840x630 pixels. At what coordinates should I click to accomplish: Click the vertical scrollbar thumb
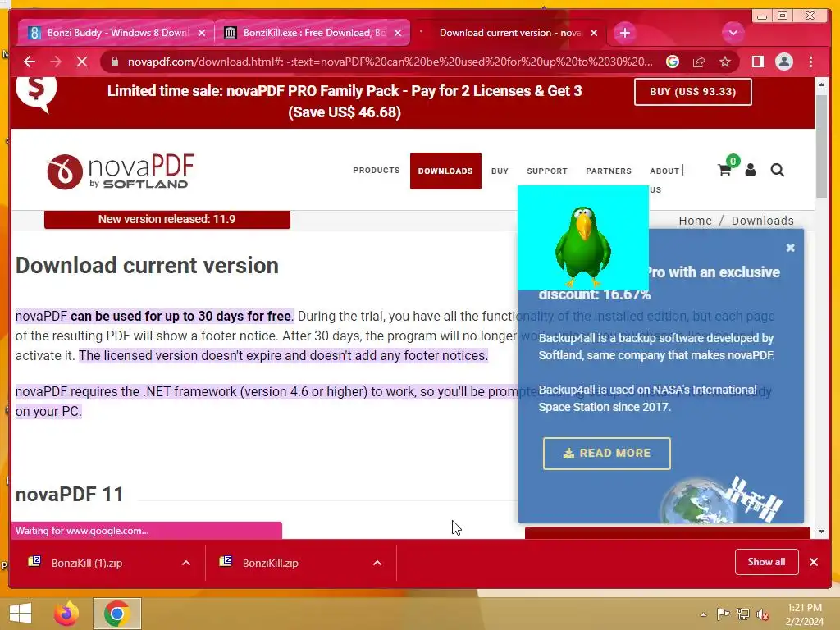821,145
